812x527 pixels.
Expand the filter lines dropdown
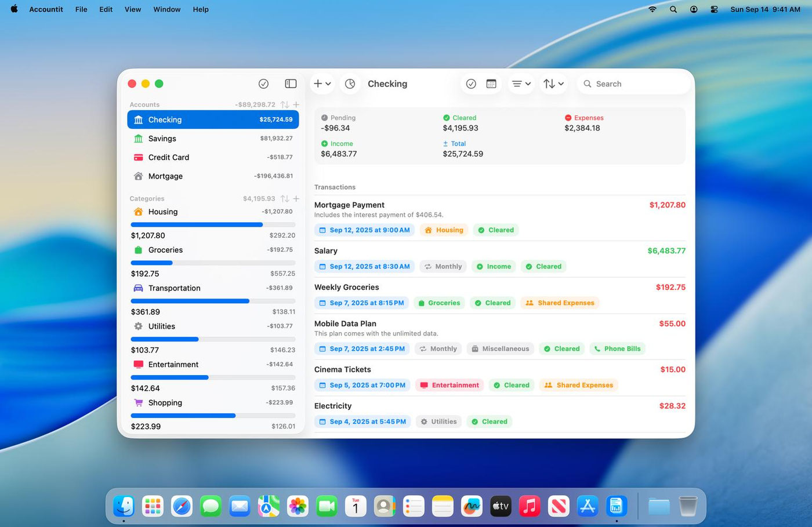[x=521, y=84]
